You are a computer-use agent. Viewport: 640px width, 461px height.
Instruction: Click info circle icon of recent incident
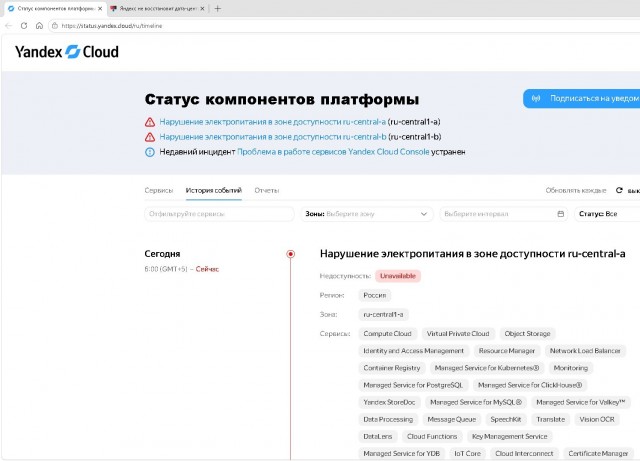click(150, 152)
